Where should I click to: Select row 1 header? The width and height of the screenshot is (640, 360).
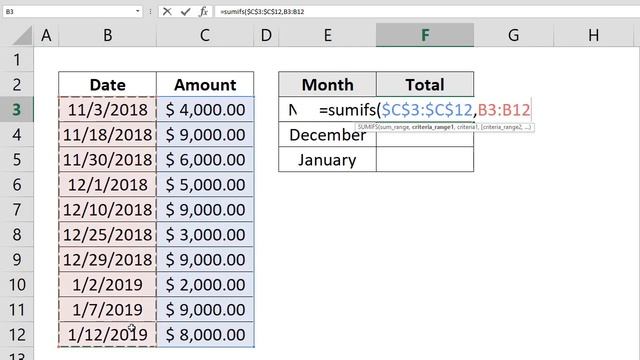point(17,60)
